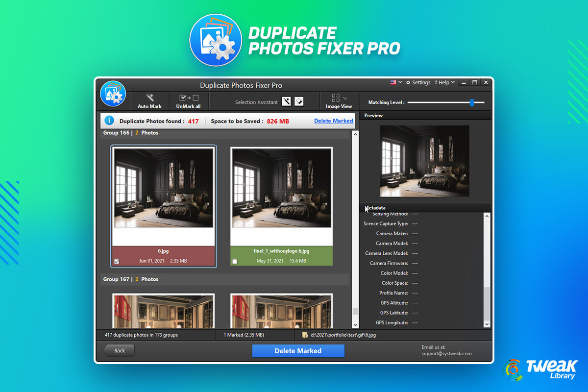Screen dimensions: 588x392
Task: Check the finel_1_withouylogo b.jpg checkbox
Action: [234, 261]
